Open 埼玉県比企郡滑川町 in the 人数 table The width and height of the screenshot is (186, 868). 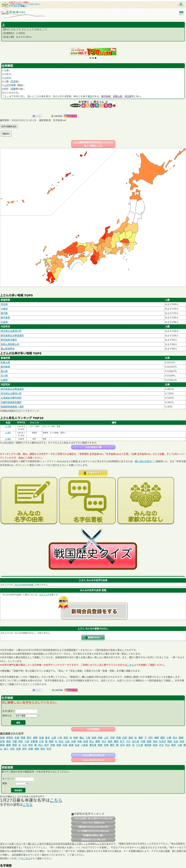[11, 331]
